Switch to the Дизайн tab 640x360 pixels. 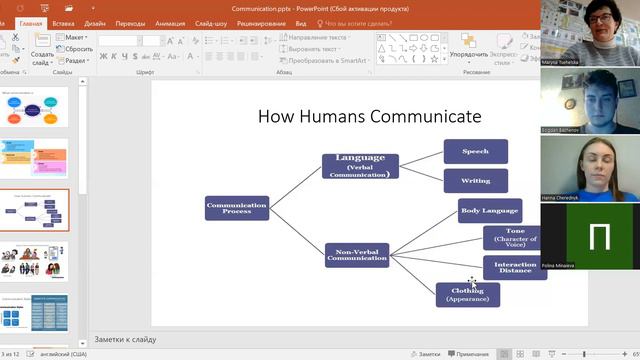click(95, 24)
